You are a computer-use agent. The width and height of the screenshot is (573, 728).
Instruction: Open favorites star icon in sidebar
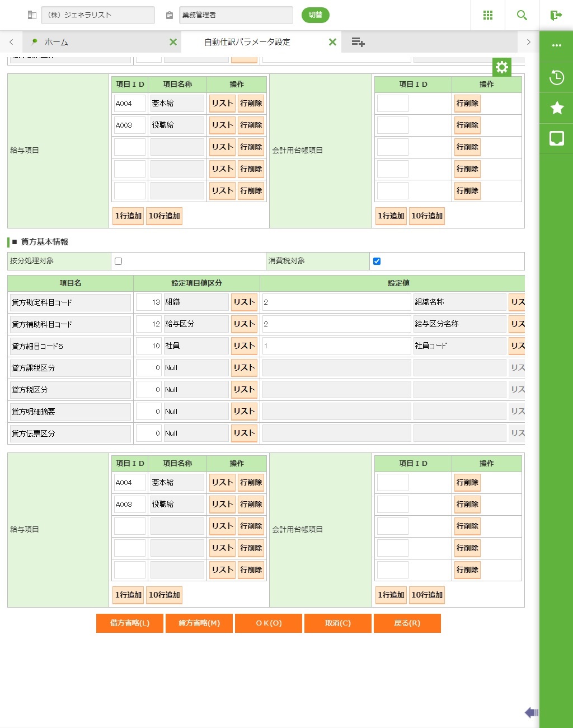[556, 108]
